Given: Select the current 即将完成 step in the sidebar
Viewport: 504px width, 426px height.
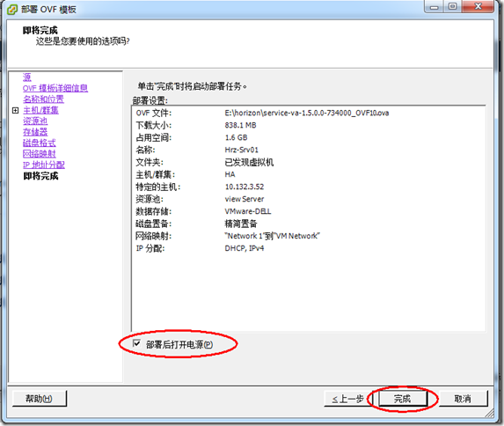Looking at the screenshot, I should [40, 176].
